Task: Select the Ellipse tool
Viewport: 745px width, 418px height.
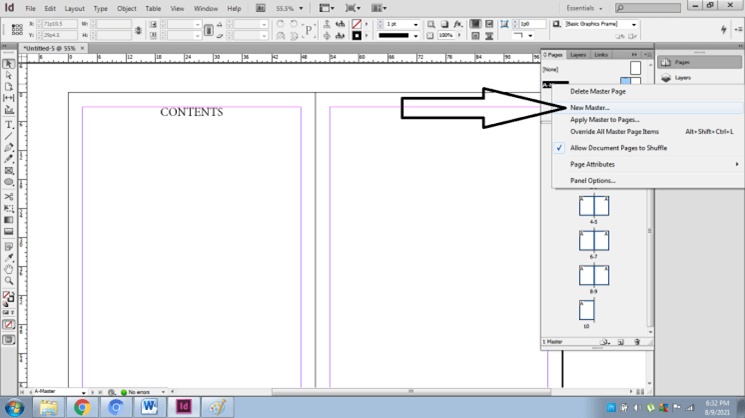Action: [x=9, y=182]
